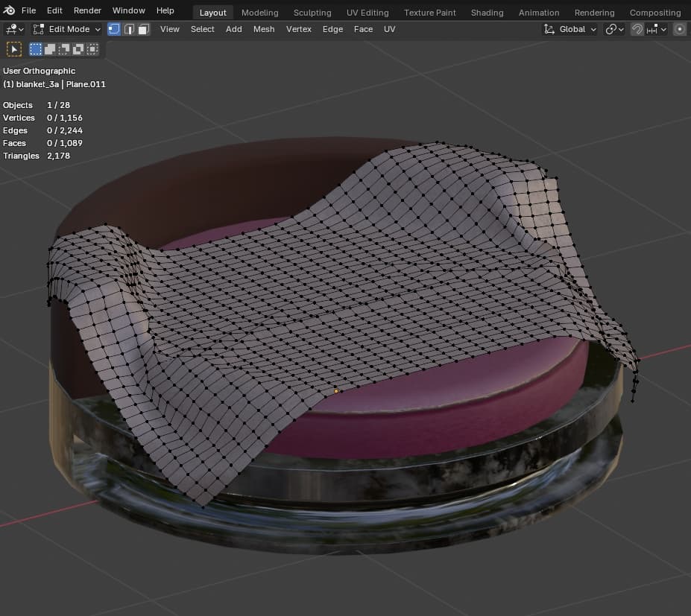Click the Blender logo icon
This screenshot has width=691, height=616.
(9, 10)
